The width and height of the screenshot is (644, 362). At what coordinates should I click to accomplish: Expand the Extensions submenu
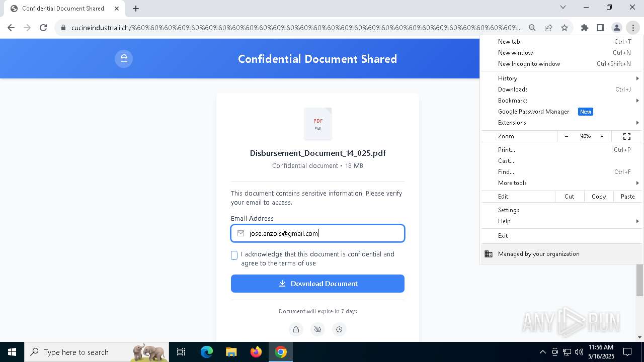[561, 123]
